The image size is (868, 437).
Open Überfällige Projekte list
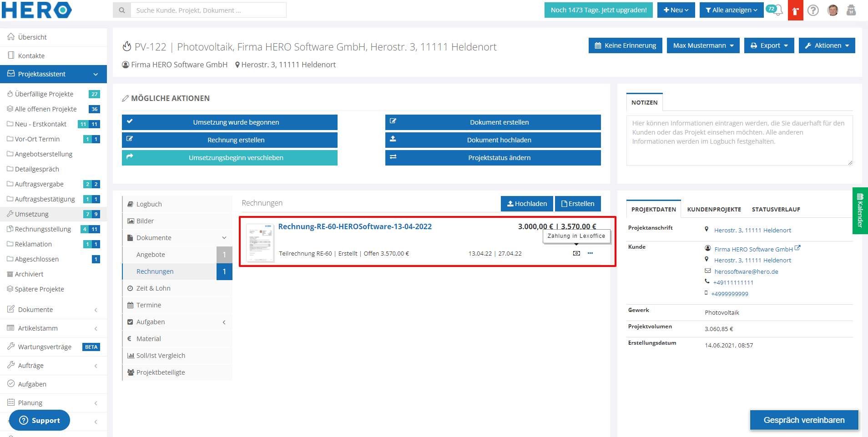coord(54,94)
